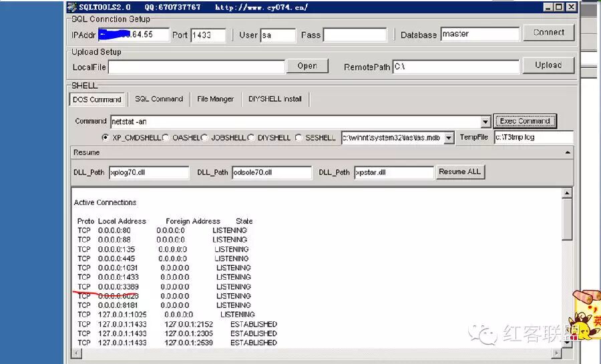Click the 127.0.0.1:1025 local address entry

click(122, 315)
